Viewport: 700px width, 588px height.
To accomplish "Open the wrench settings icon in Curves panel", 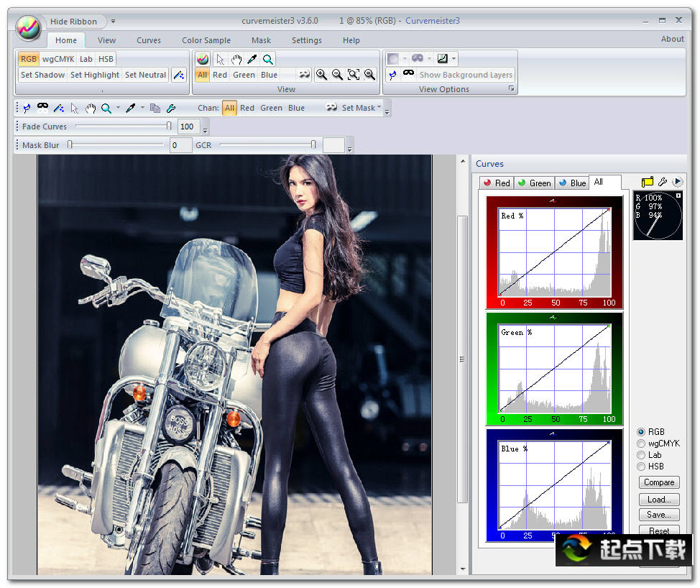I will point(663,183).
